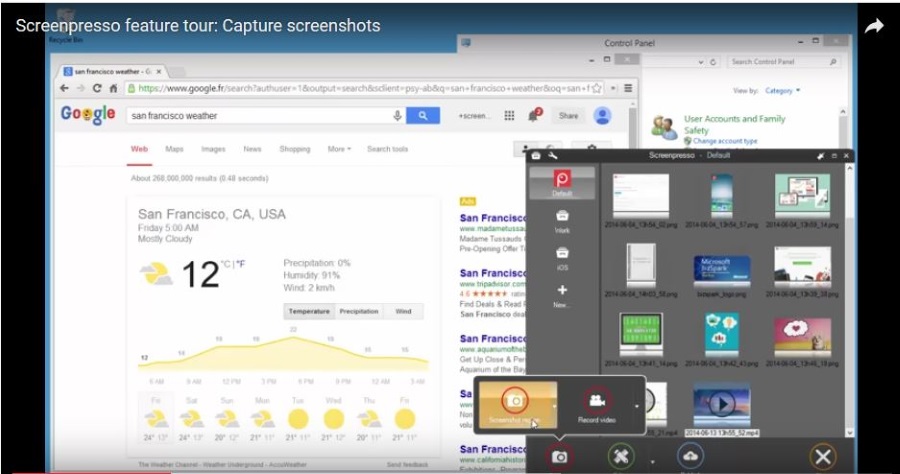Click the Google logo

88,115
